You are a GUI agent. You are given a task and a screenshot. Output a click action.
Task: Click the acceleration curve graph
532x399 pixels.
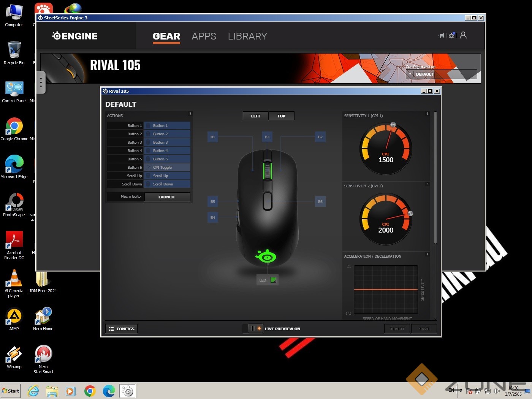(x=386, y=290)
